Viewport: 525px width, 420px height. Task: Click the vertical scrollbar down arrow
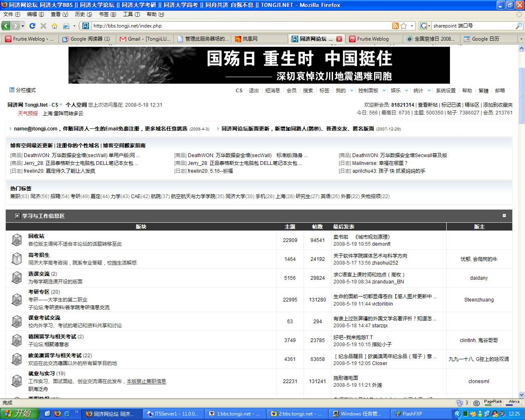(x=521, y=395)
